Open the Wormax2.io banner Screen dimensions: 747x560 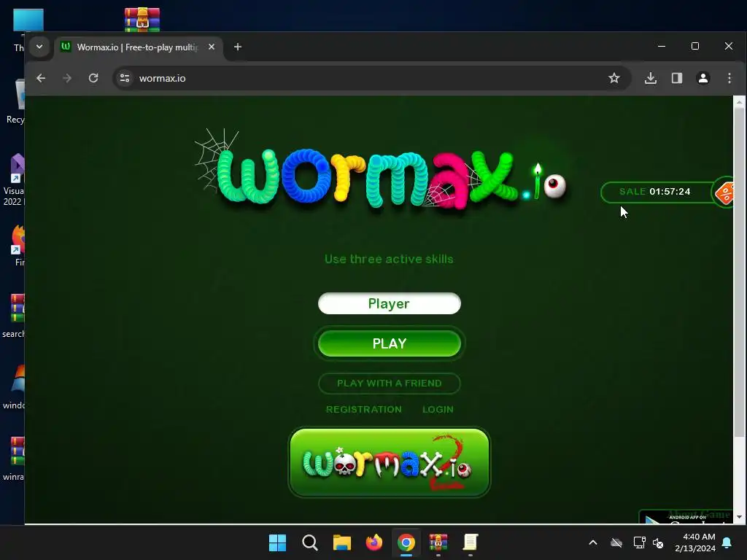tap(390, 462)
